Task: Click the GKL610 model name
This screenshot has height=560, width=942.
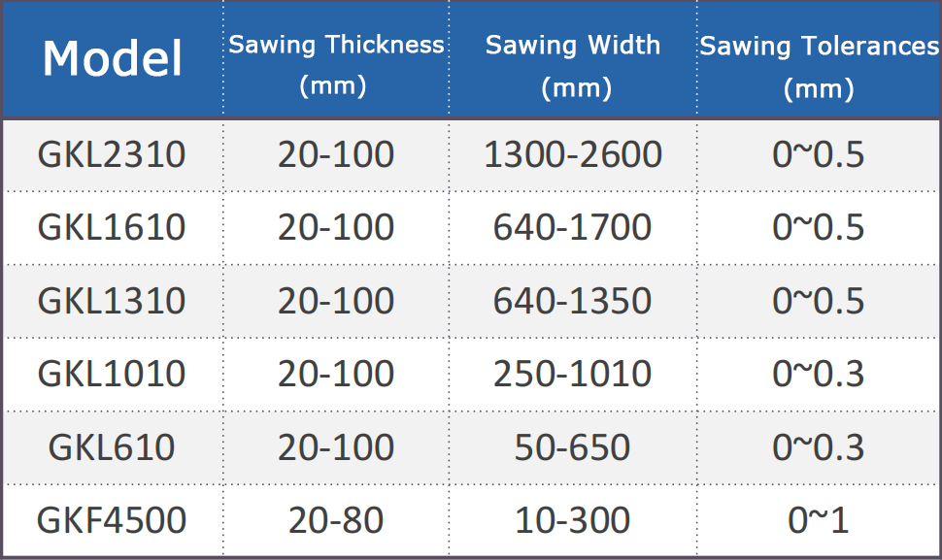Action: pos(112,447)
